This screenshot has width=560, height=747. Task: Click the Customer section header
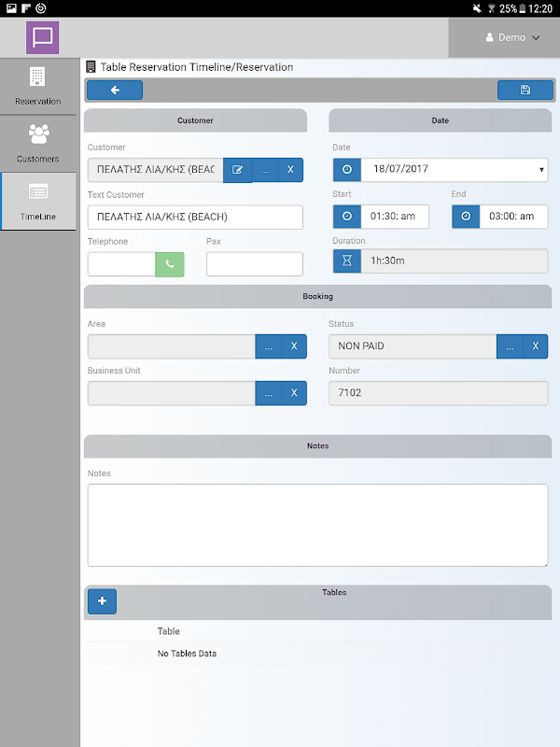coord(195,120)
